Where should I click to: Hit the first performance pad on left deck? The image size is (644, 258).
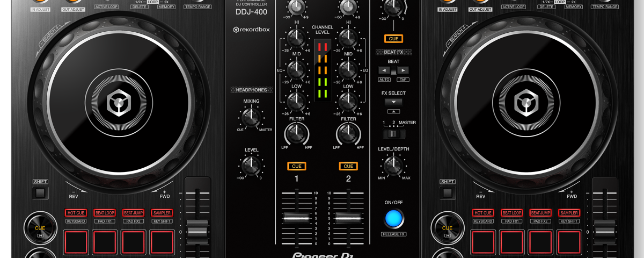76,242
